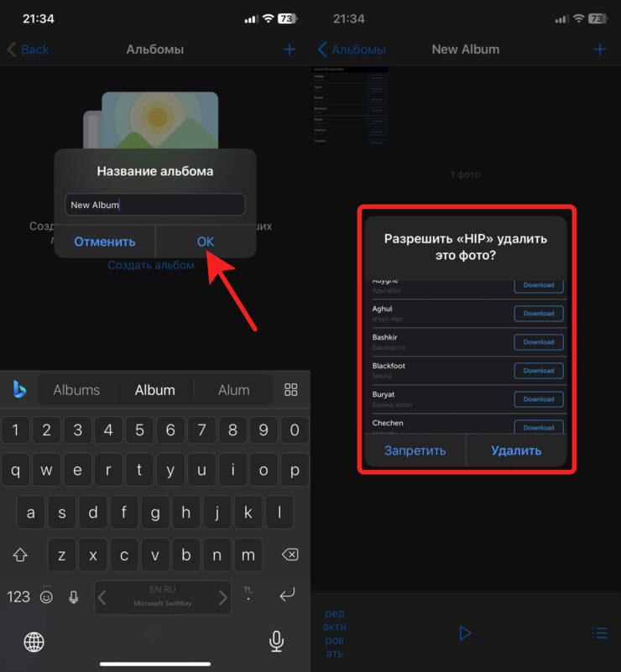Tap the small microphone key beside emoji
This screenshot has width=621, height=672.
[74, 597]
